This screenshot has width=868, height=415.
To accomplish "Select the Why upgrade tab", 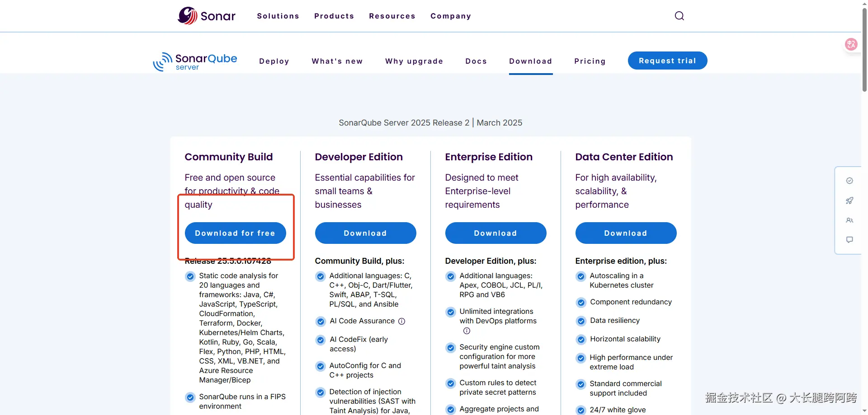I will coord(414,61).
